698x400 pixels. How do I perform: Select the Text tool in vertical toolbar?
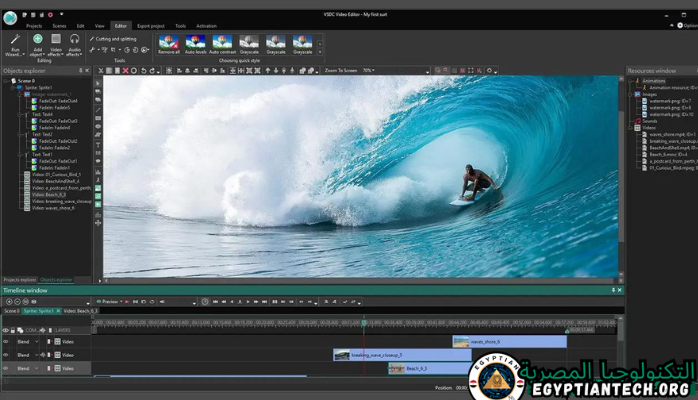[x=98, y=145]
